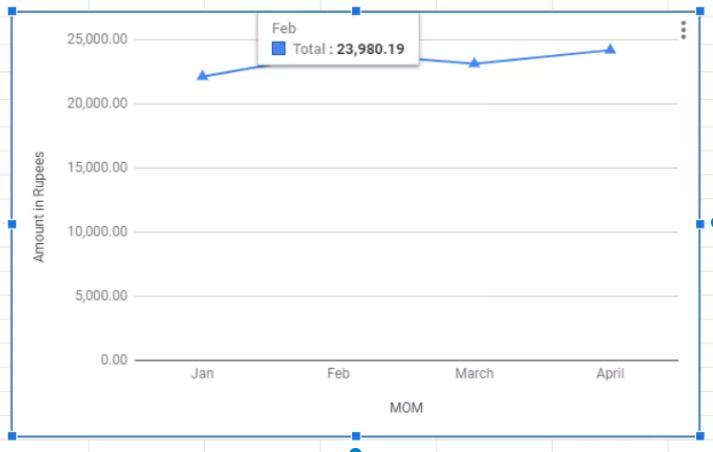Open the chart's three-dot options menu
This screenshot has height=452, width=713.
pos(683,30)
